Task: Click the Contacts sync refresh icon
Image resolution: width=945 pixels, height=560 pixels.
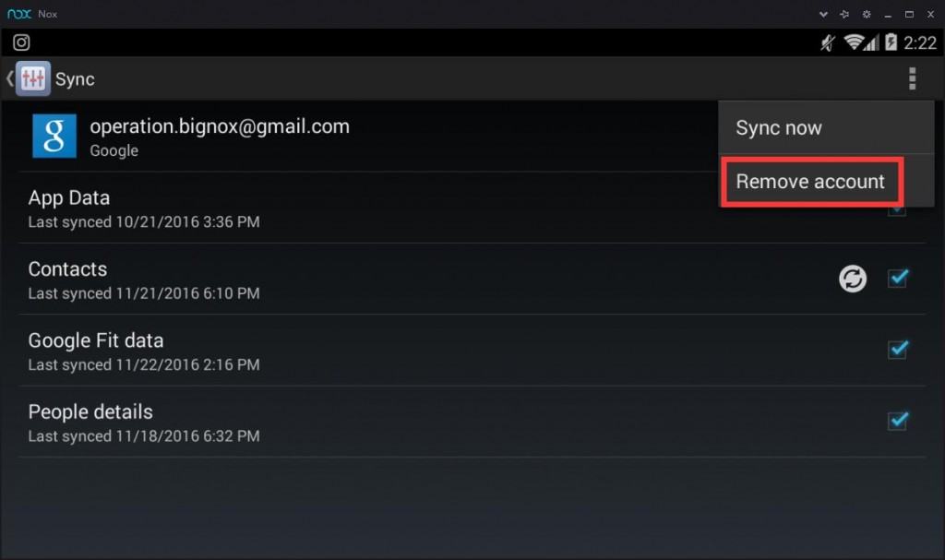Action: [x=852, y=279]
